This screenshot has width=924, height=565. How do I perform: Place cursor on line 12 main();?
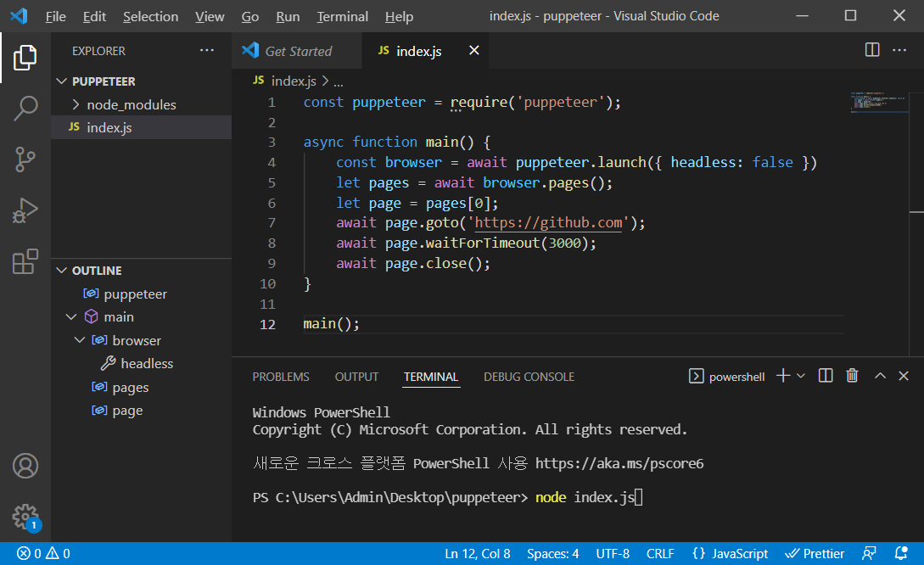[331, 323]
